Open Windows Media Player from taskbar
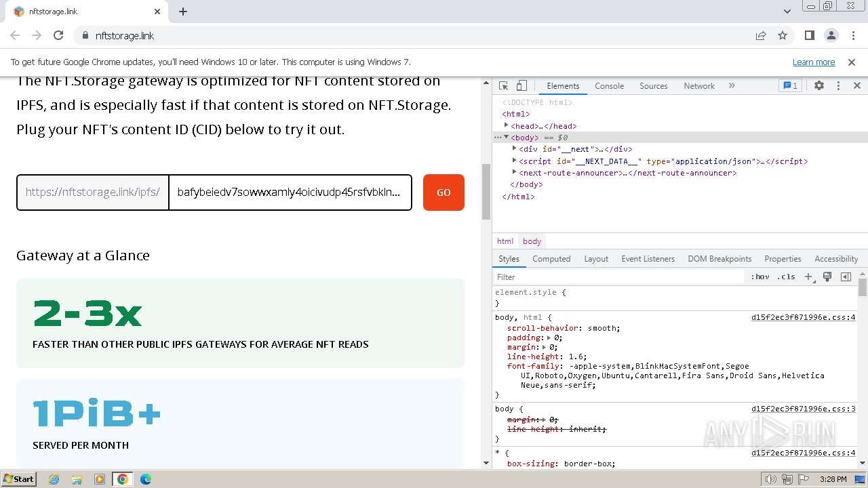The image size is (868, 488). tap(100, 479)
